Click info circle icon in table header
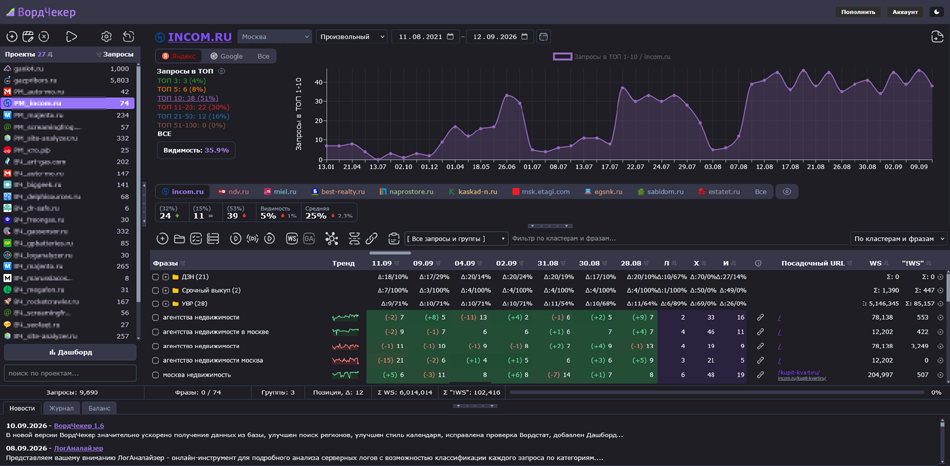The height and width of the screenshot is (466, 950). (759, 264)
